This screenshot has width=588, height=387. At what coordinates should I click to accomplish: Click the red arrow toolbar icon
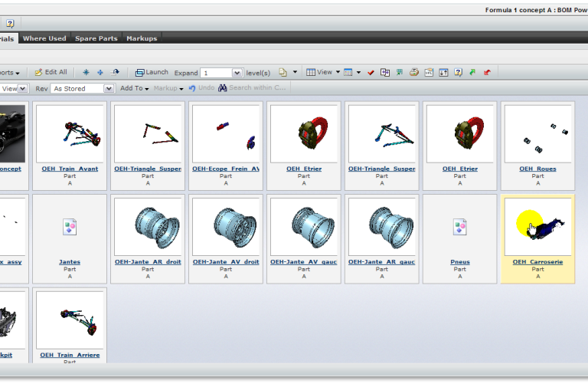pos(487,73)
